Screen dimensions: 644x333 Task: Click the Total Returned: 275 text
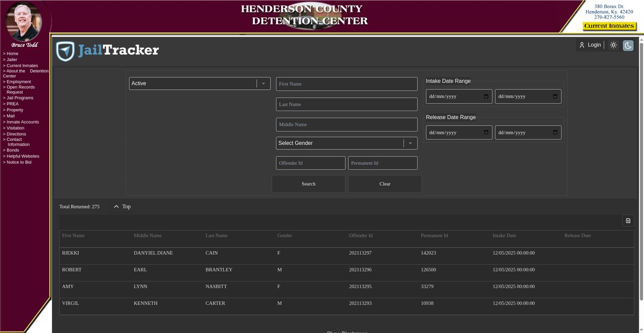click(79, 207)
